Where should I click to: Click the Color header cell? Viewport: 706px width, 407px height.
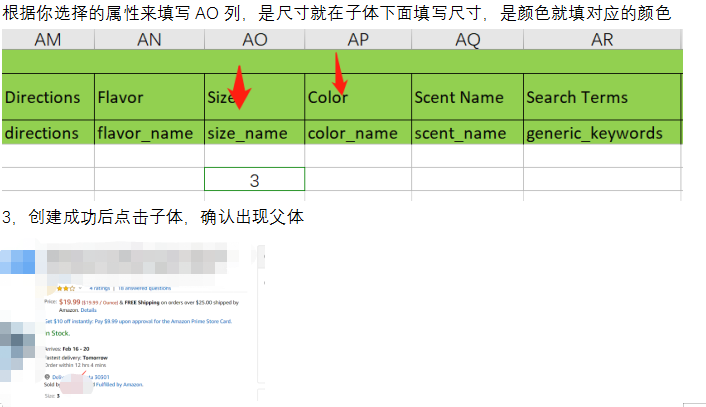click(357, 97)
